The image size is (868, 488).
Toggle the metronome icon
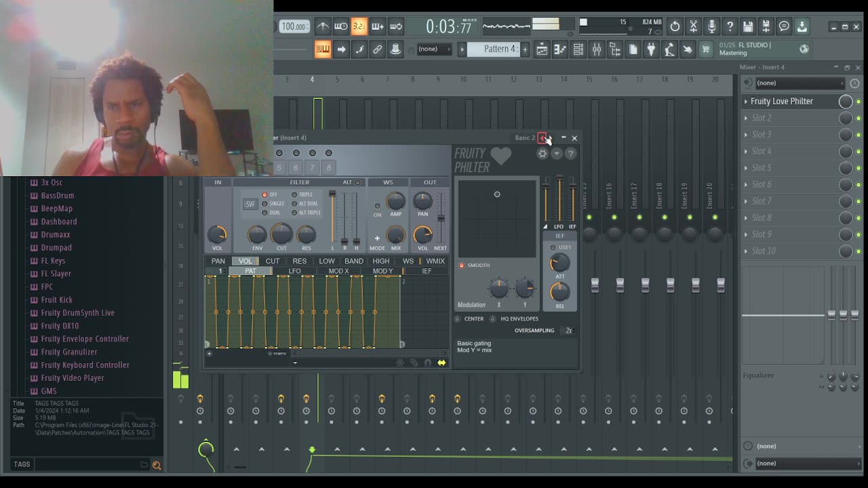pos(323,26)
